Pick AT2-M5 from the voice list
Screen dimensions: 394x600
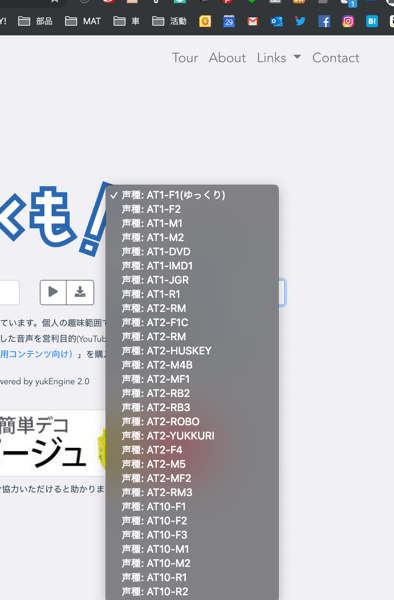click(x=192, y=464)
